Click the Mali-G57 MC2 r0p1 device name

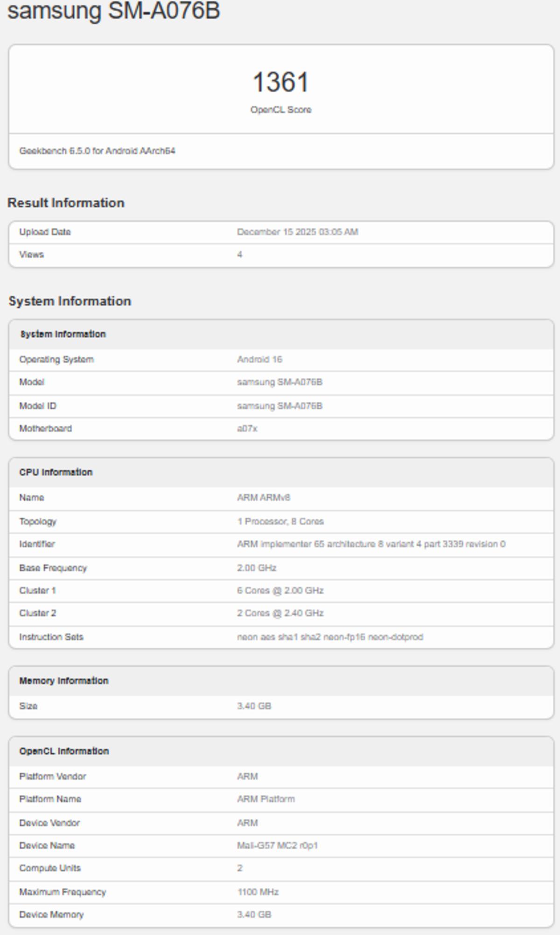coord(277,846)
